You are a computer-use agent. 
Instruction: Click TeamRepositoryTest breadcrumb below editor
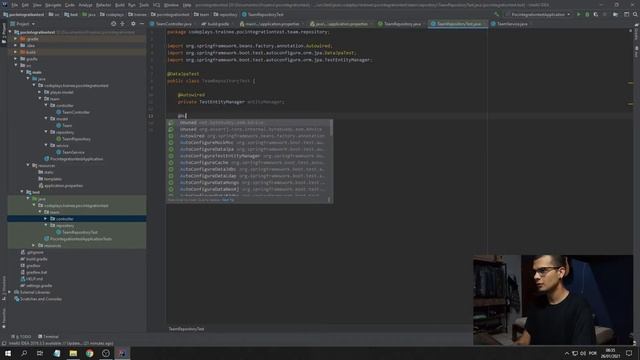click(x=187, y=329)
